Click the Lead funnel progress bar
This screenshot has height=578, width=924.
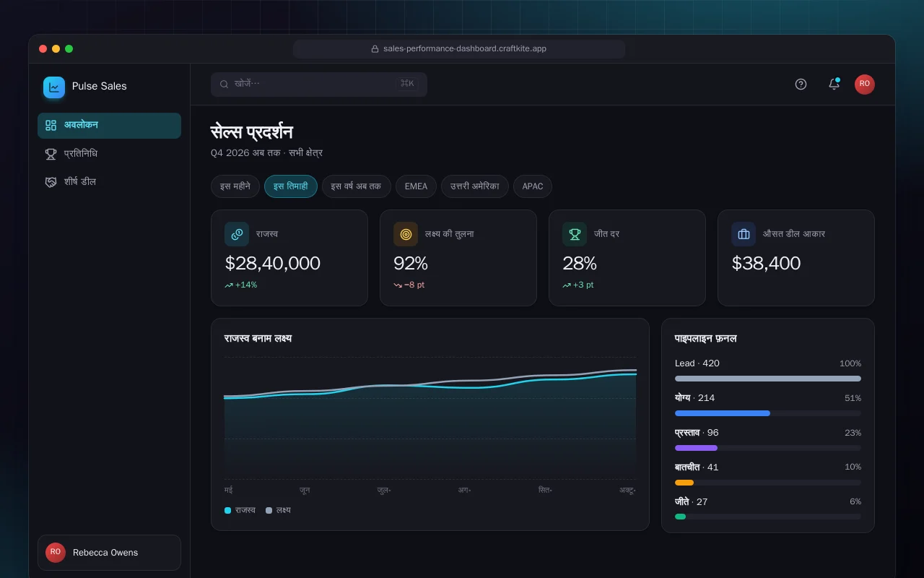(x=768, y=379)
